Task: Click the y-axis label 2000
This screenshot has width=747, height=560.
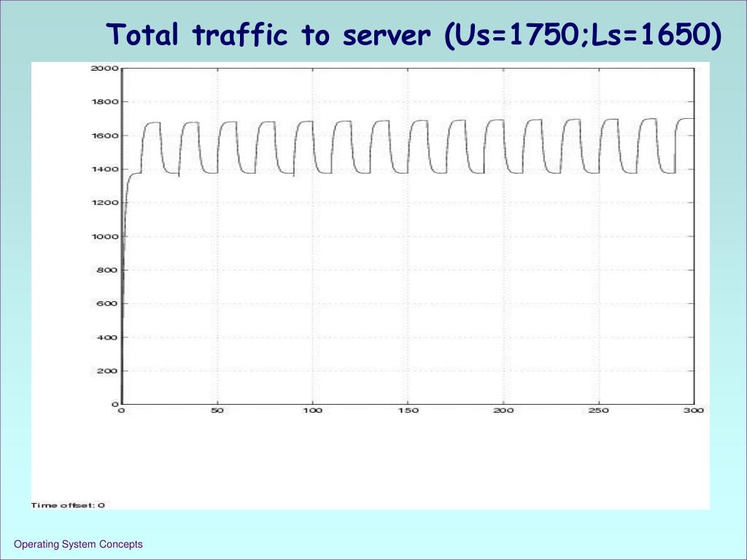Action: pos(104,69)
